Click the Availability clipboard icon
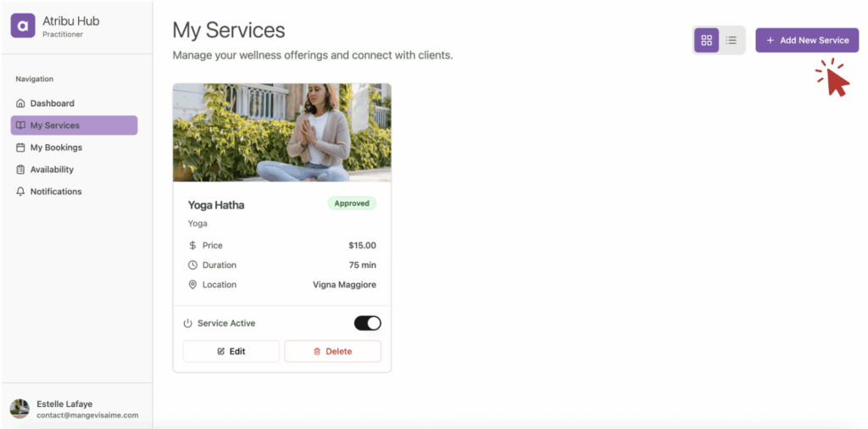This screenshot has height=429, width=868. tap(20, 170)
